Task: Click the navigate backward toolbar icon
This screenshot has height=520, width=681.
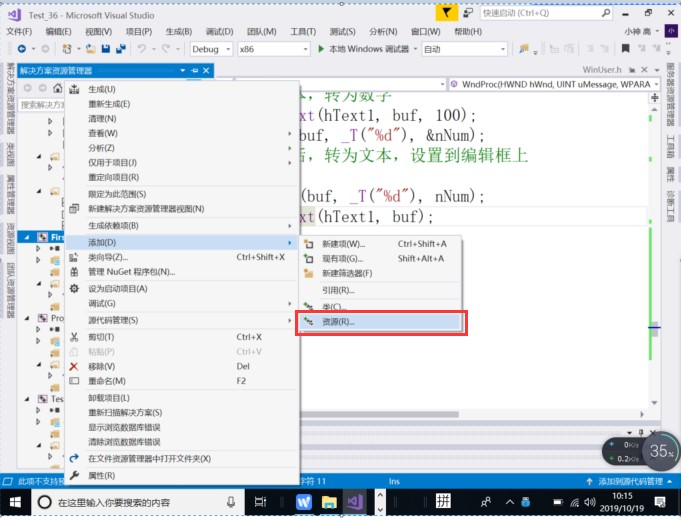Action: [x=22, y=49]
